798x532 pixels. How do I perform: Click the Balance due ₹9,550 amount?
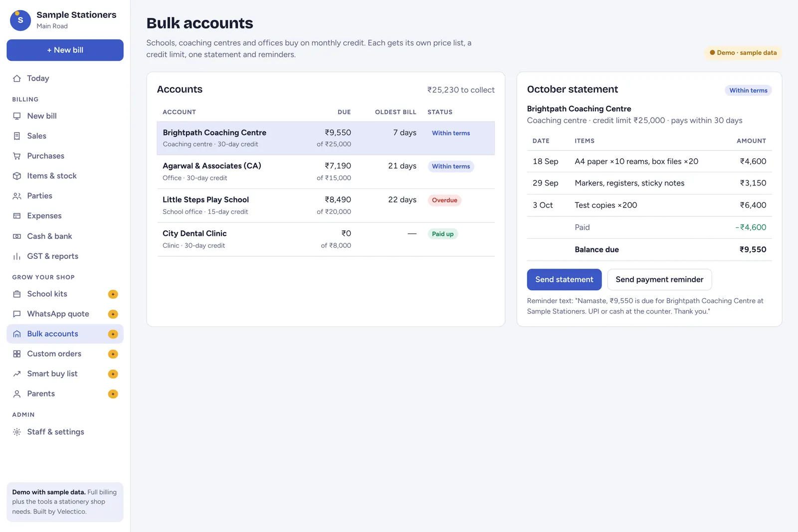point(753,249)
